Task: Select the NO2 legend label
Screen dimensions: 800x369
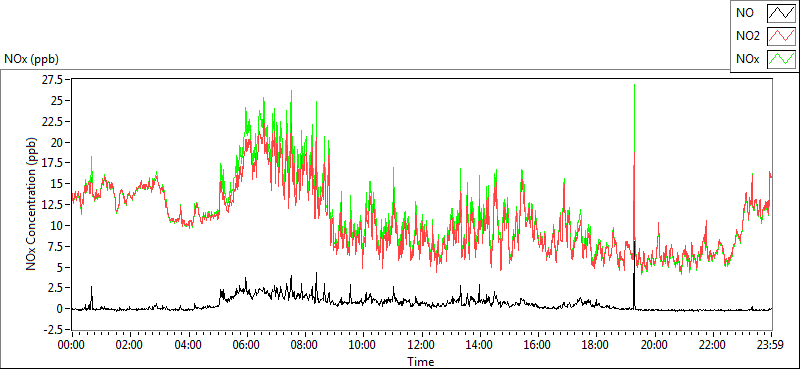Action: tap(748, 36)
